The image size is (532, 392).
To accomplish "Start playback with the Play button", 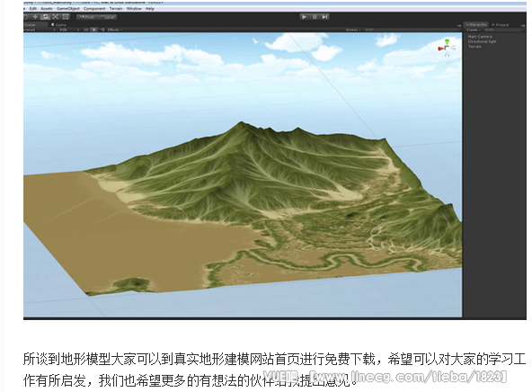I will 305,16.
